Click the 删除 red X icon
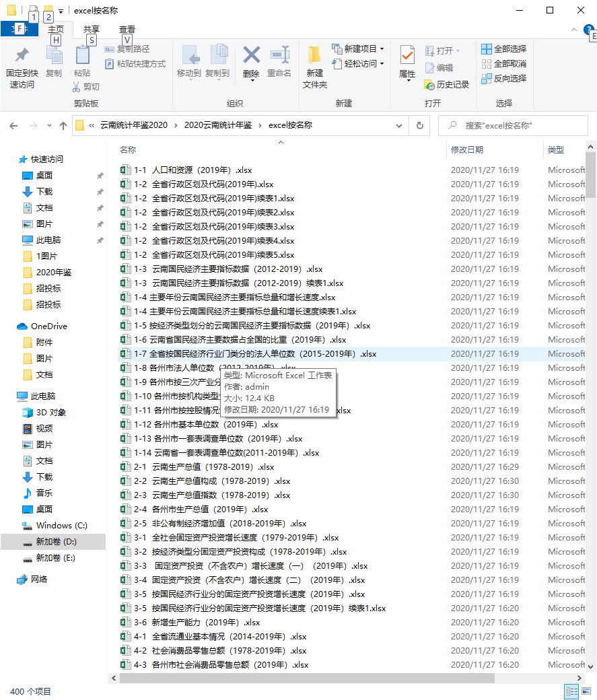This screenshot has height=700, width=597. click(x=252, y=55)
